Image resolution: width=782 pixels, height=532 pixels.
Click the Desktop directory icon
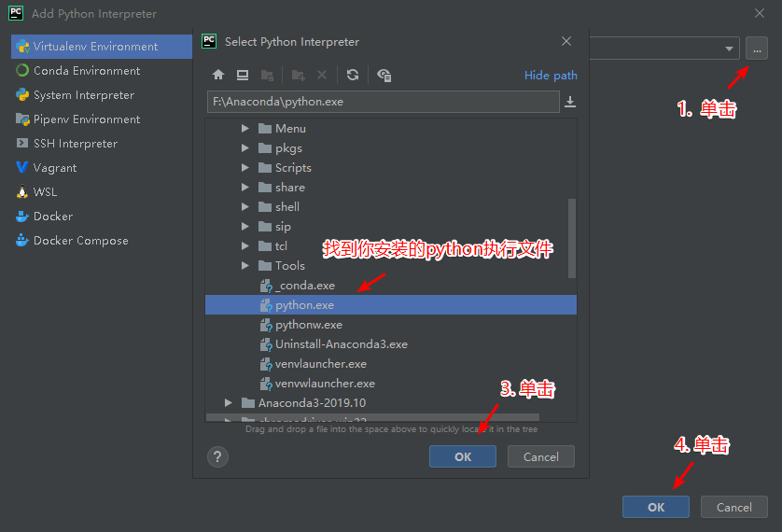tap(243, 76)
